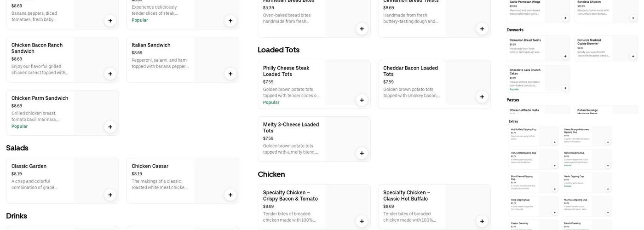Click plus button on Italian Sandwich
The image size is (644, 230).
click(230, 74)
